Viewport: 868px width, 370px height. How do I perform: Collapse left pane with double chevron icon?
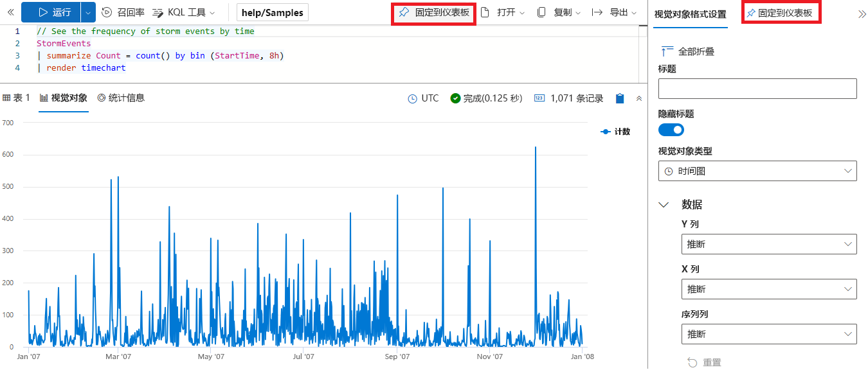(x=10, y=12)
